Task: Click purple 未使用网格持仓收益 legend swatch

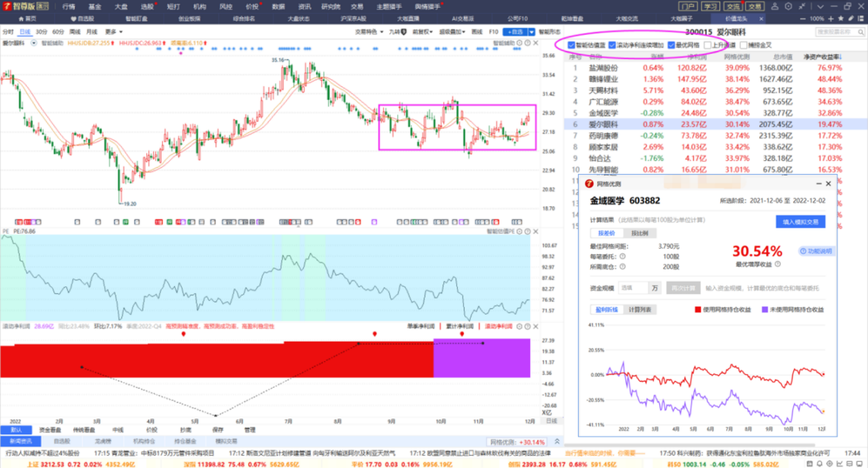Action: [765, 310]
